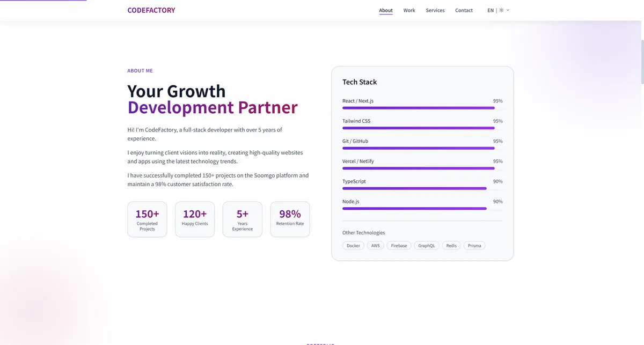Select the AWS technology tag

375,246
